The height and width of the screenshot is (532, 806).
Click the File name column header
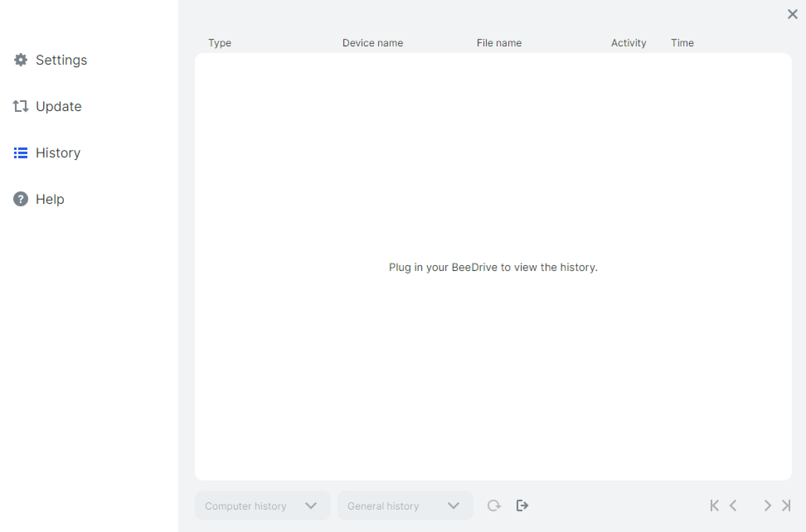tap(499, 43)
